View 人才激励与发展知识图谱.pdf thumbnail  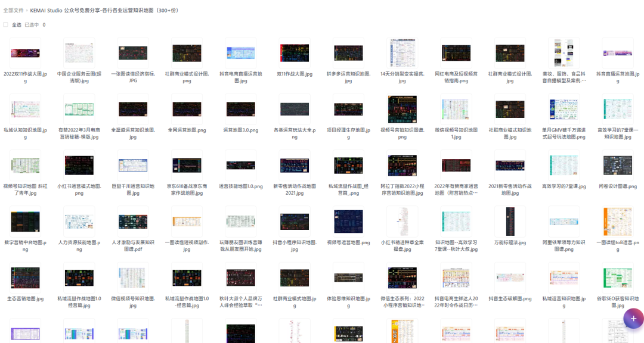coord(133,222)
